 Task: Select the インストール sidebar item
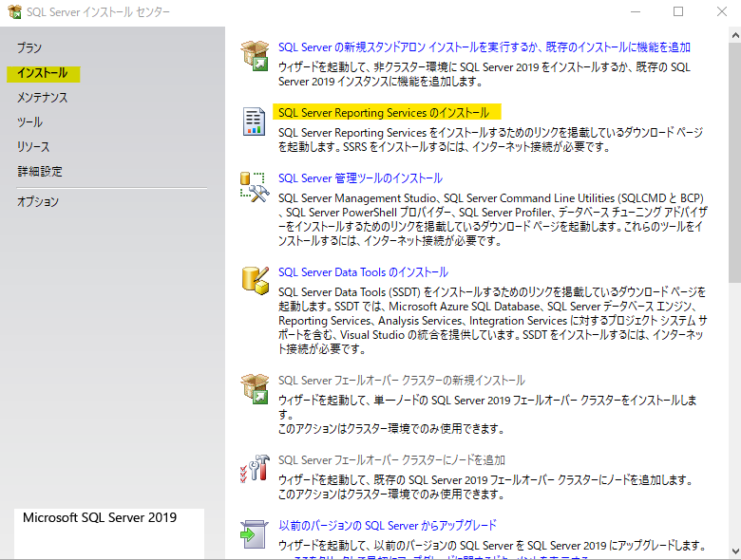42,73
